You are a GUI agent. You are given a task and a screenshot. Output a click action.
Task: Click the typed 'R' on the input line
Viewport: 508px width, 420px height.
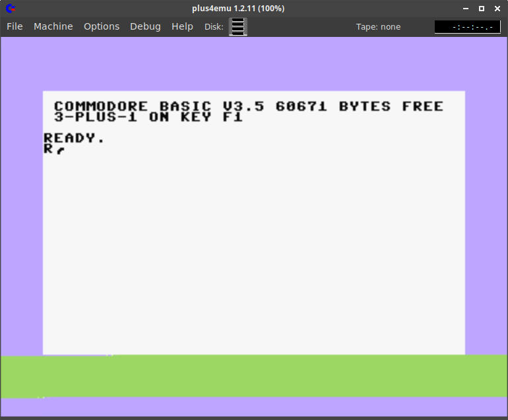48,148
